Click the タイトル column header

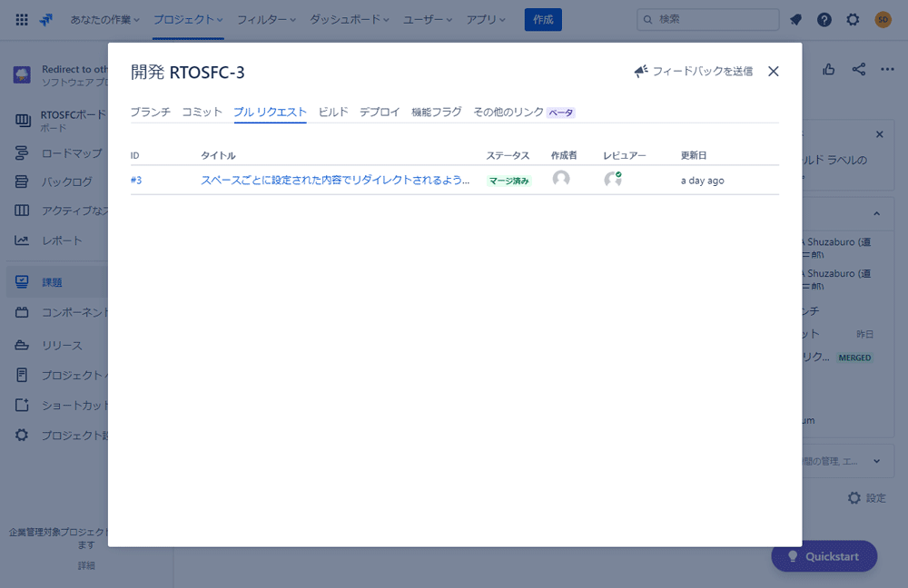218,155
